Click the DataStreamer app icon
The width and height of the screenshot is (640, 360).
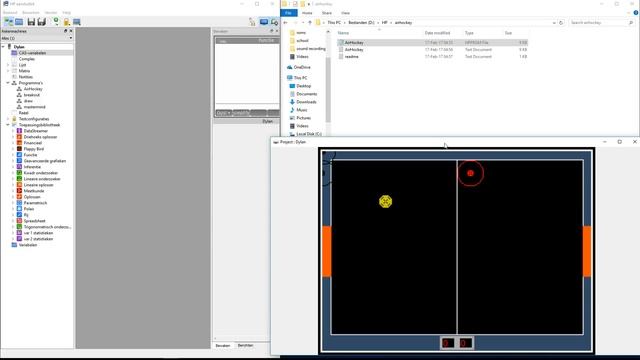(x=19, y=131)
